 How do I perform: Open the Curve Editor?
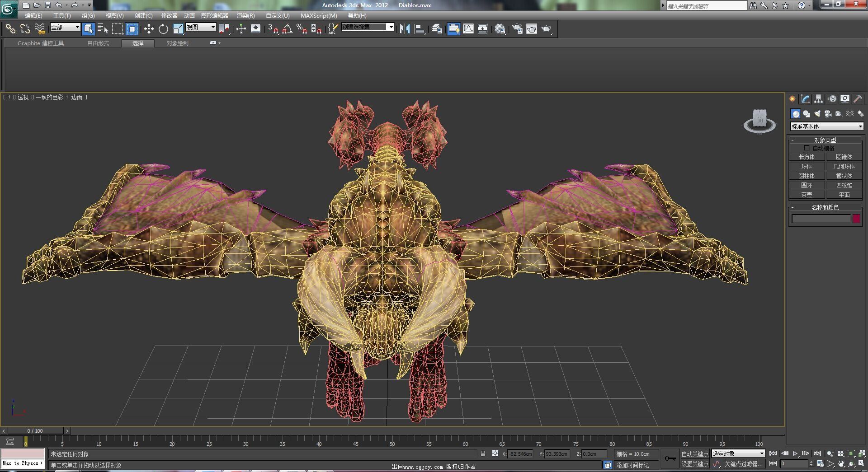pyautogui.click(x=468, y=29)
